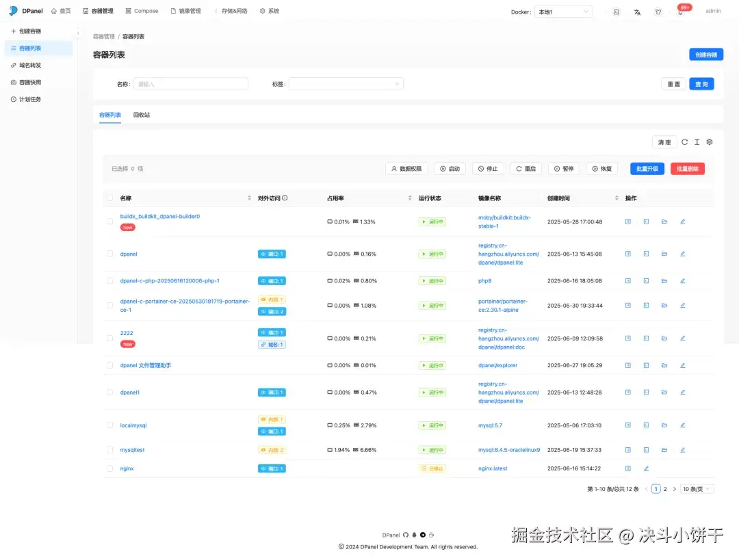Select 域名转发 in the sidebar

point(38,65)
